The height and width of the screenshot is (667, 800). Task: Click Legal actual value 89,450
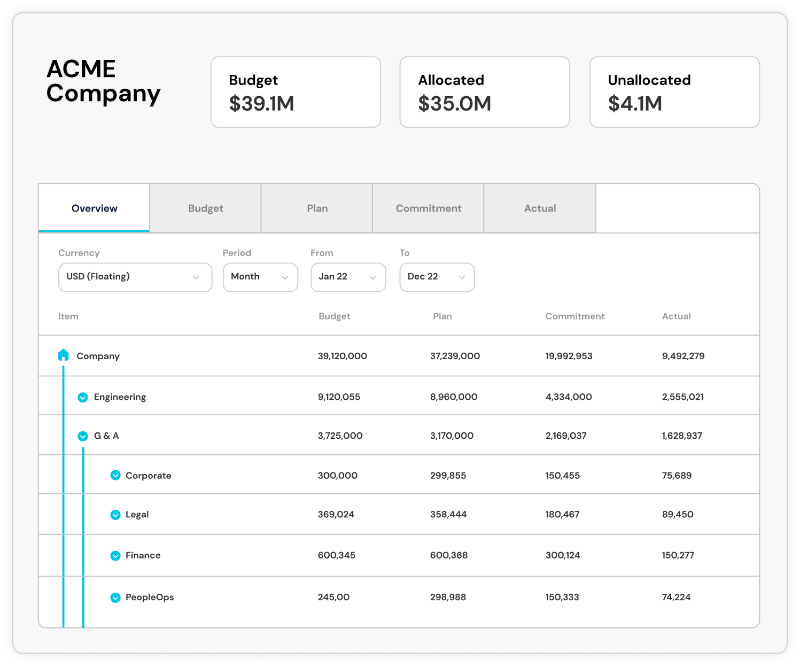(678, 514)
